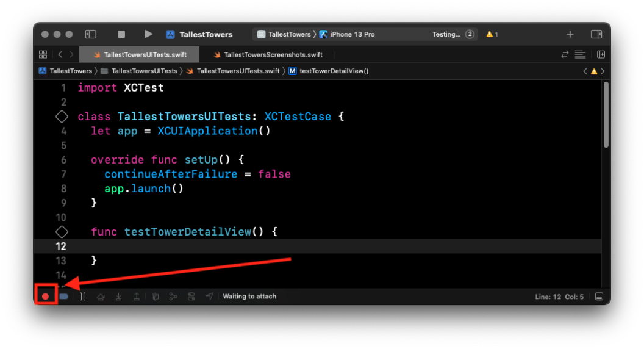The height and width of the screenshot is (349, 644).
Task: Run the TallestTowers scheme
Action: [x=148, y=34]
